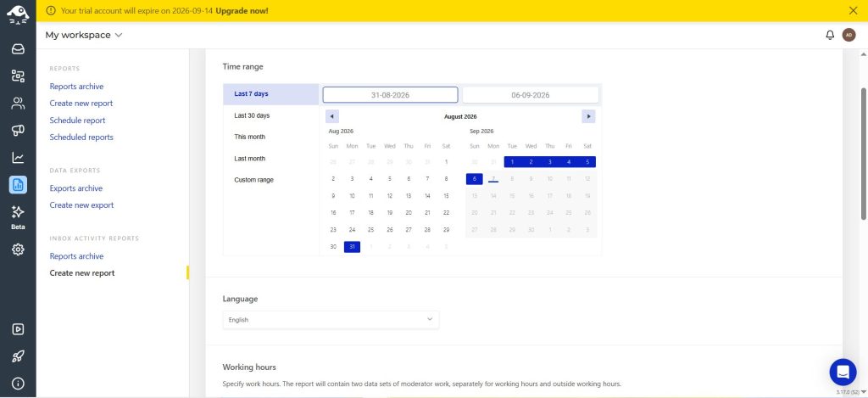Image resolution: width=868 pixels, height=398 pixels.
Task: Select September 7 underlined date
Action: (x=493, y=179)
